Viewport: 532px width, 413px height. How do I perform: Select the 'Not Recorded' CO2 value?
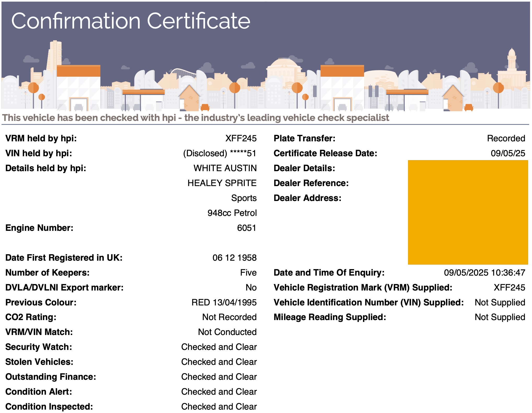coord(229,317)
